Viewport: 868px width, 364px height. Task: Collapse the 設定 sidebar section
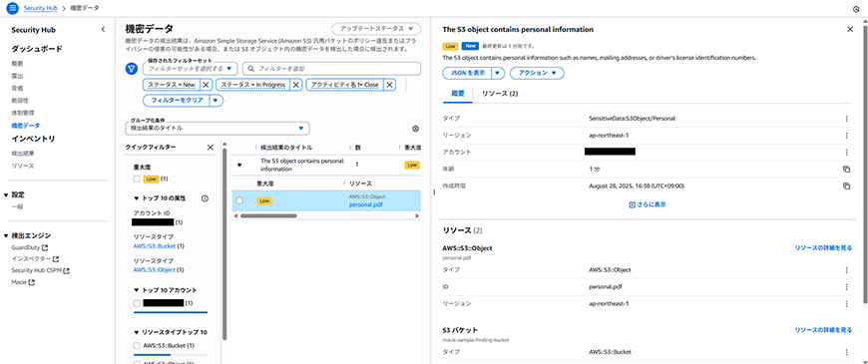pyautogui.click(x=6, y=194)
